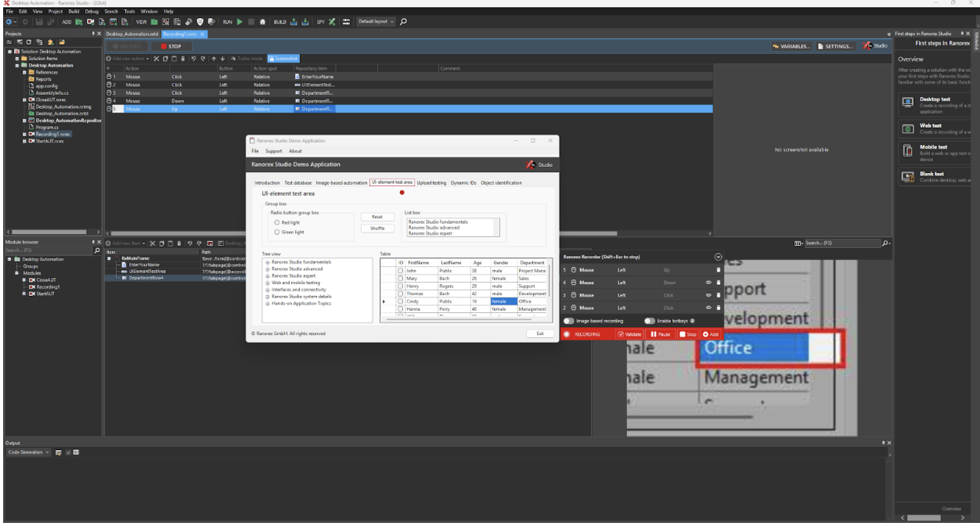
Task: Switch to Test database tab in demo app
Action: coord(298,182)
